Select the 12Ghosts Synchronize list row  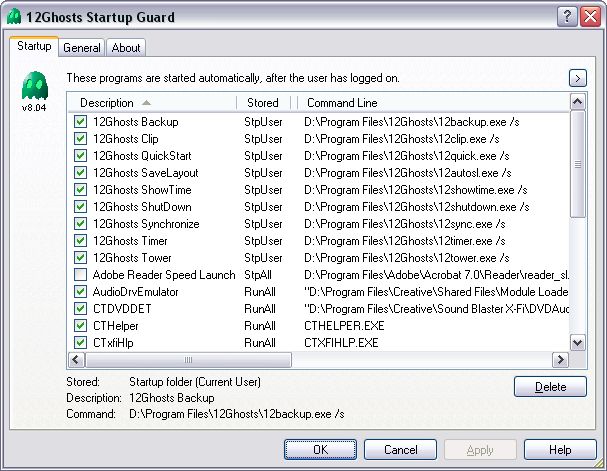pyautogui.click(x=319, y=224)
